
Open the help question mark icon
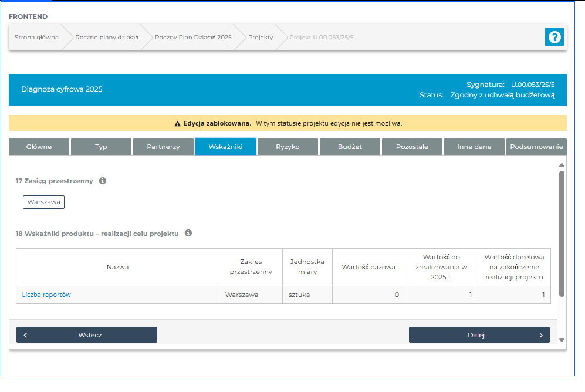(x=554, y=37)
